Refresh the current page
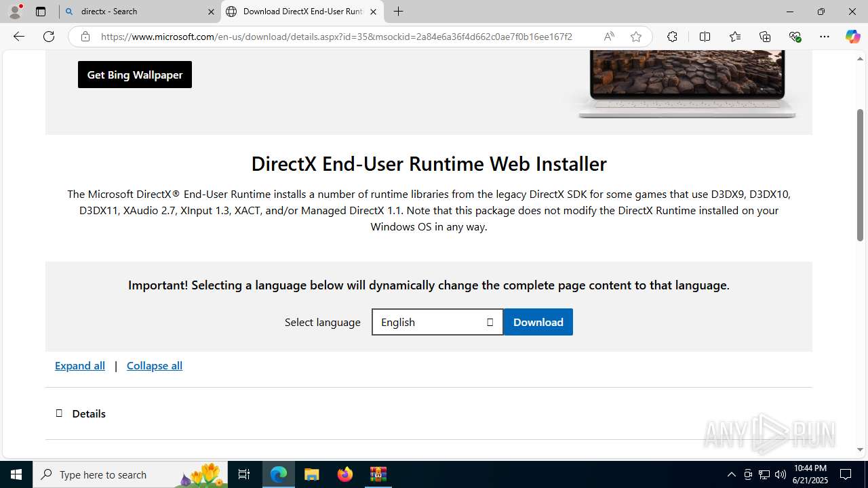The height and width of the screenshot is (488, 868). 49,37
